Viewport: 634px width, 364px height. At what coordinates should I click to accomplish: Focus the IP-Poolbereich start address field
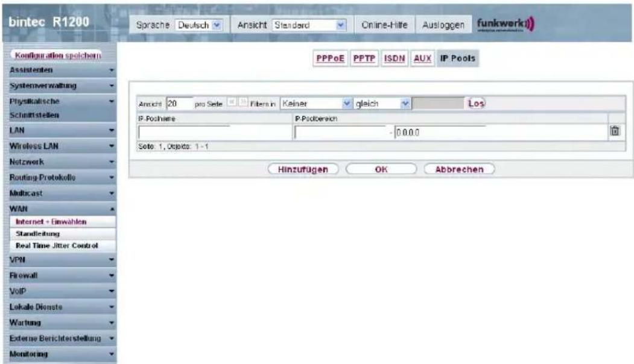pyautogui.click(x=340, y=132)
